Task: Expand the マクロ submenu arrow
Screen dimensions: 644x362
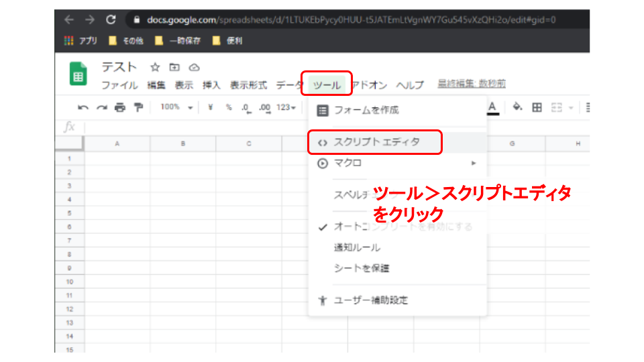Action: pos(474,164)
